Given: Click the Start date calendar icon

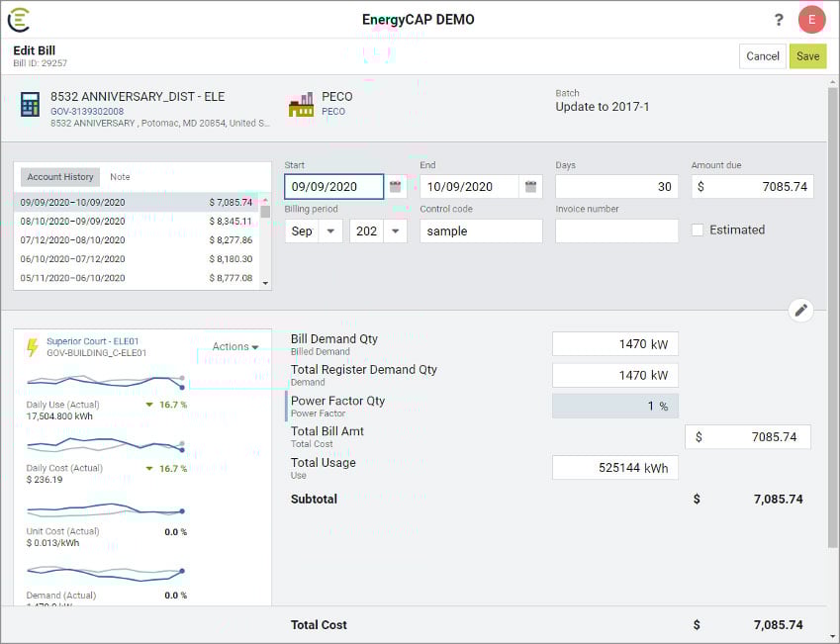Looking at the screenshot, I should [396, 186].
